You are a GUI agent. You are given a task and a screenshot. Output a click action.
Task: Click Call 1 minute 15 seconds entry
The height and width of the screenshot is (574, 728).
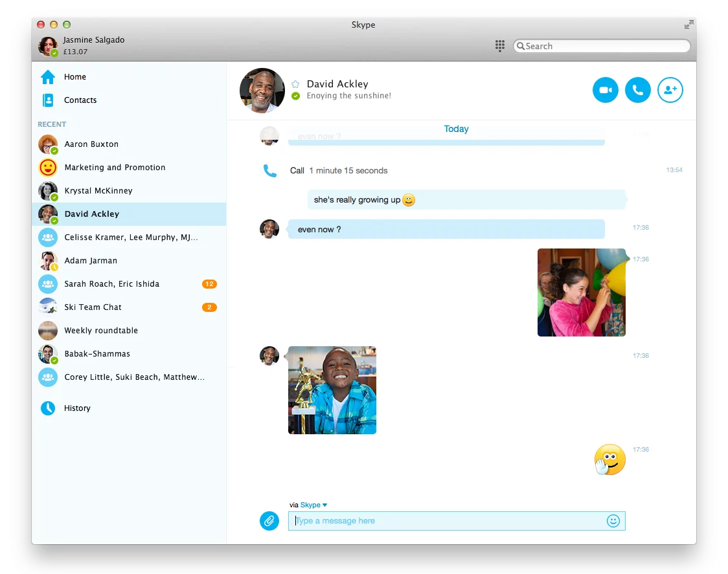coord(339,171)
